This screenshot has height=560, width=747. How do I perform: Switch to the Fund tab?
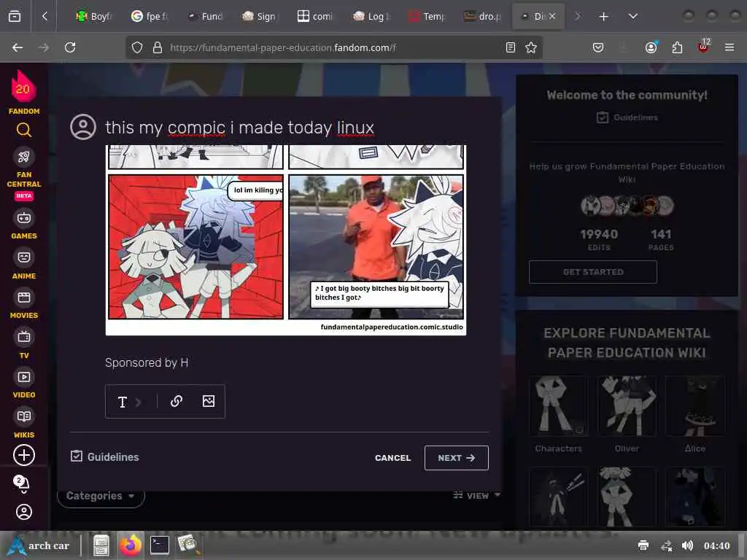point(205,17)
